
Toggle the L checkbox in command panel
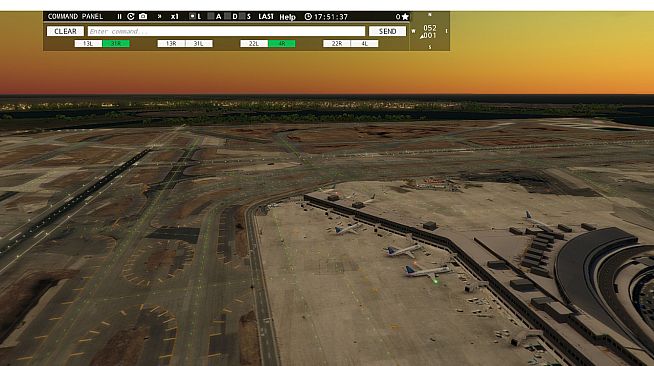point(192,16)
